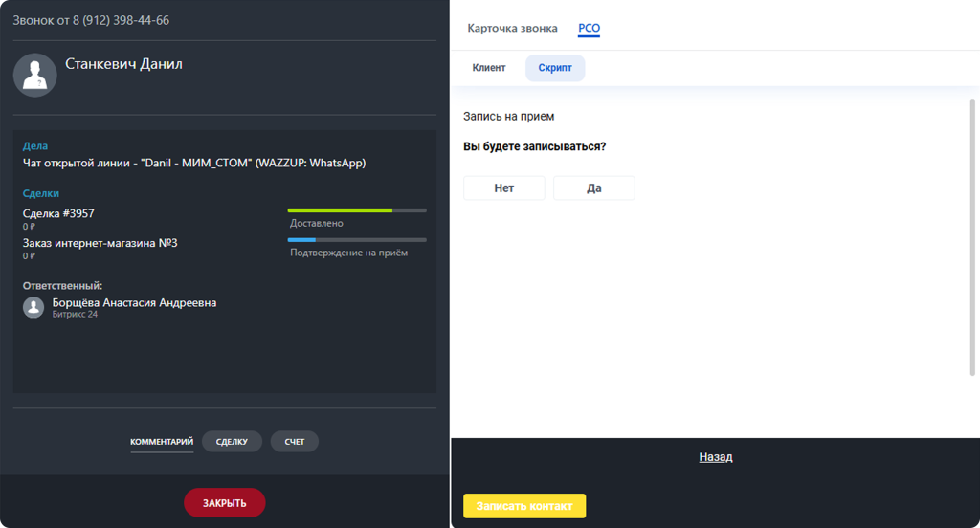Viewport: 980px width, 528px height.
Task: Click the Станкевич Данил contact name
Action: 123,64
